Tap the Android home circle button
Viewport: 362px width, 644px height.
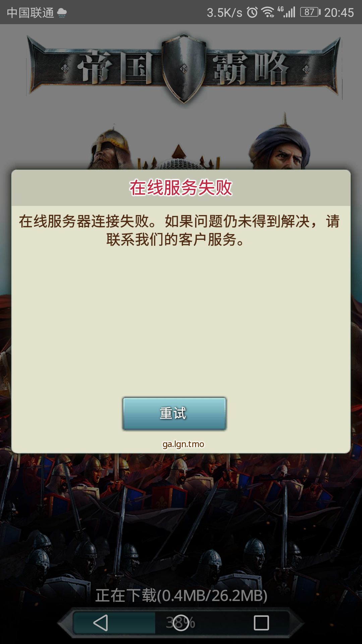click(181, 623)
